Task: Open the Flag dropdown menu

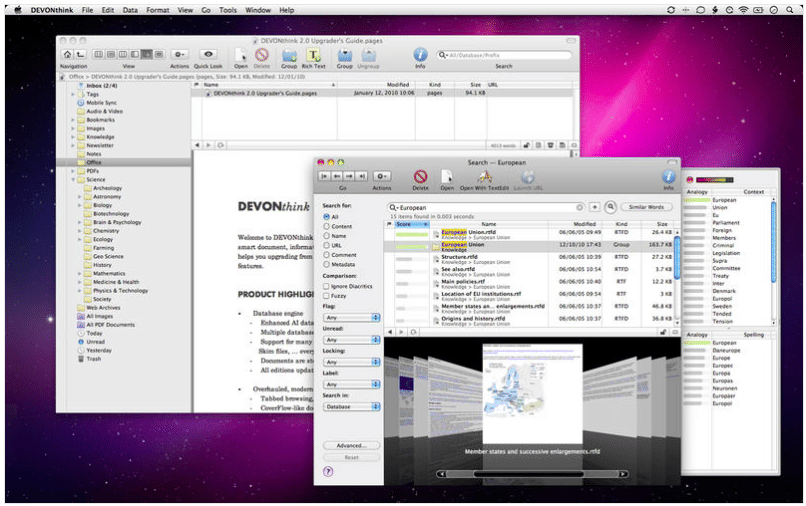Action: click(x=351, y=318)
